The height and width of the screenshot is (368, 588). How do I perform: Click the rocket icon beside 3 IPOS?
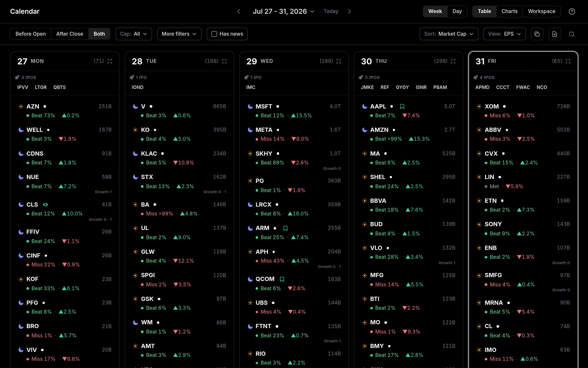(x=17, y=77)
